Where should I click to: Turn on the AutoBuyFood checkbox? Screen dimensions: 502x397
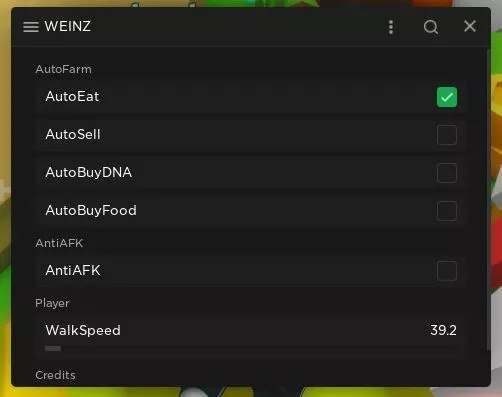[x=447, y=211]
